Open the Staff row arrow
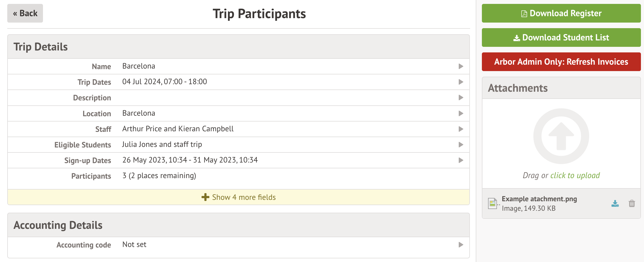Viewport: 644px width, 262px height. click(x=461, y=129)
